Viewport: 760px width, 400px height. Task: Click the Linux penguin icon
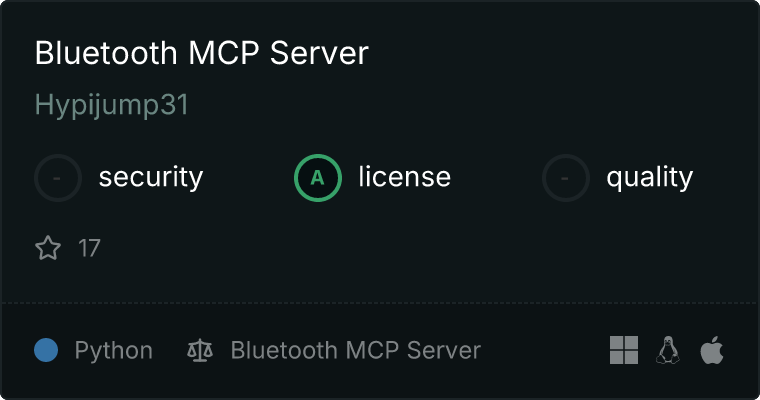pyautogui.click(x=668, y=350)
